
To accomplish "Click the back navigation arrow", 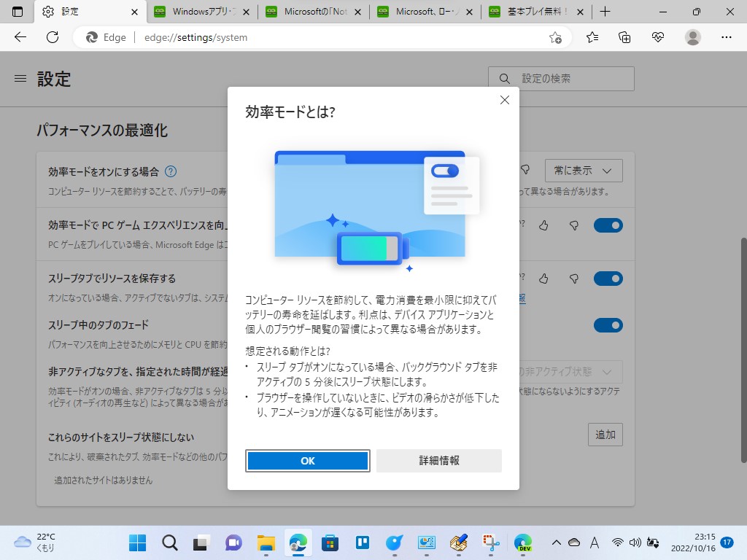I will [x=19, y=37].
